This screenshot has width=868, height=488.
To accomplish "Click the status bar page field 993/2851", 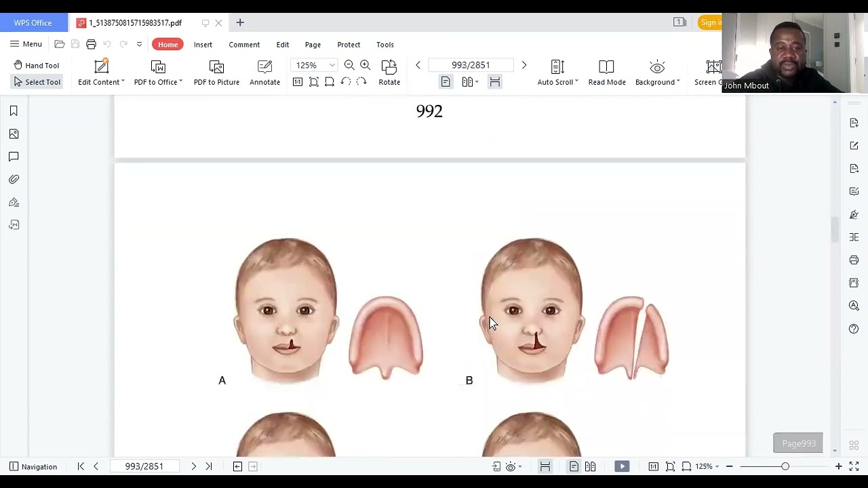I will pyautogui.click(x=144, y=466).
